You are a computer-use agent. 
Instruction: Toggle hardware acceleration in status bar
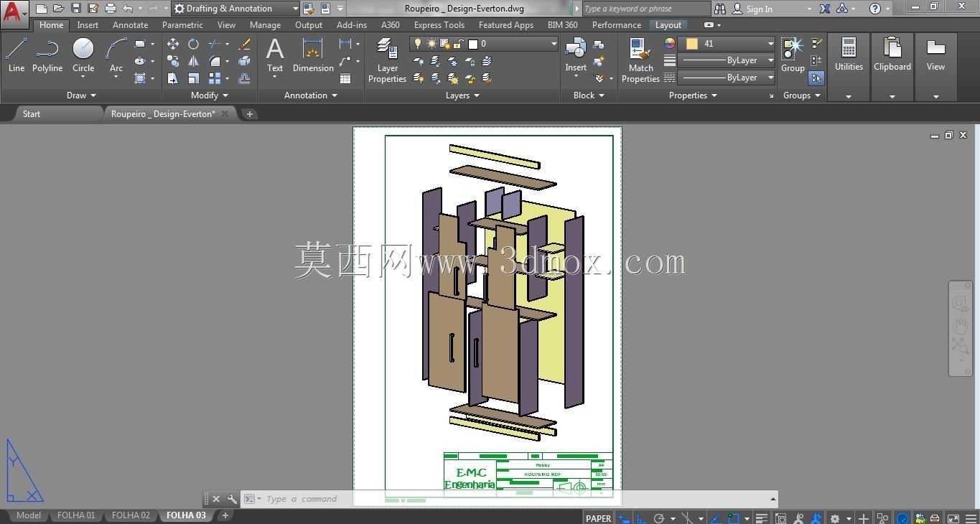[902, 518]
